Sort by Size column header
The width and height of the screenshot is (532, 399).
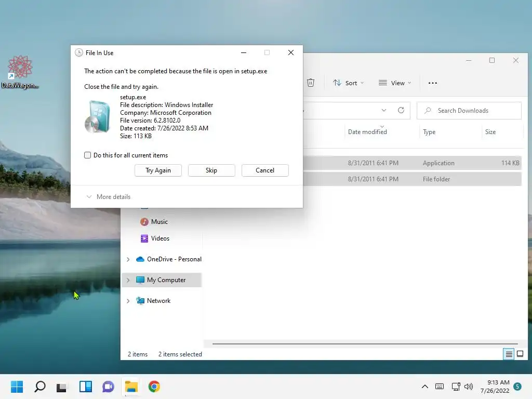pyautogui.click(x=490, y=132)
